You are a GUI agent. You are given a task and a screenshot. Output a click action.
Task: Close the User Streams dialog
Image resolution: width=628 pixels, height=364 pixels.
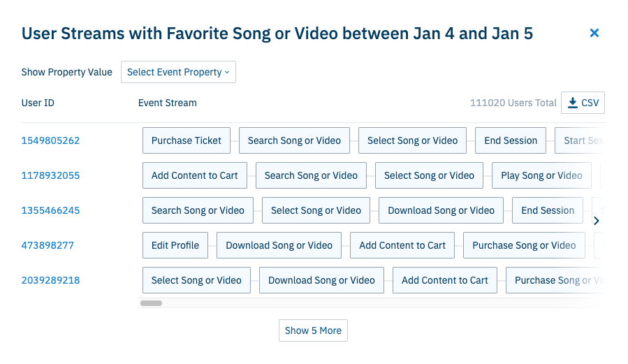[594, 33]
